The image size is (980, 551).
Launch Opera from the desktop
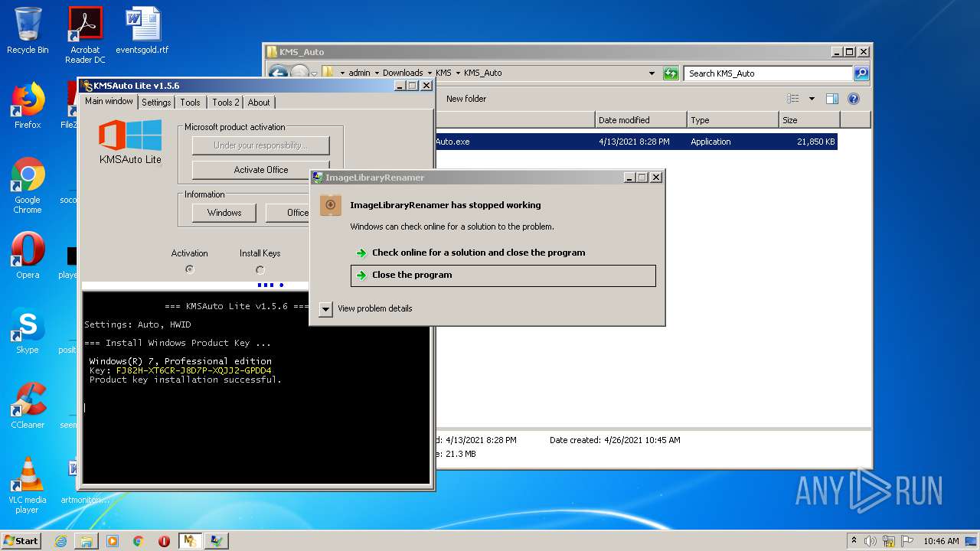(x=28, y=256)
